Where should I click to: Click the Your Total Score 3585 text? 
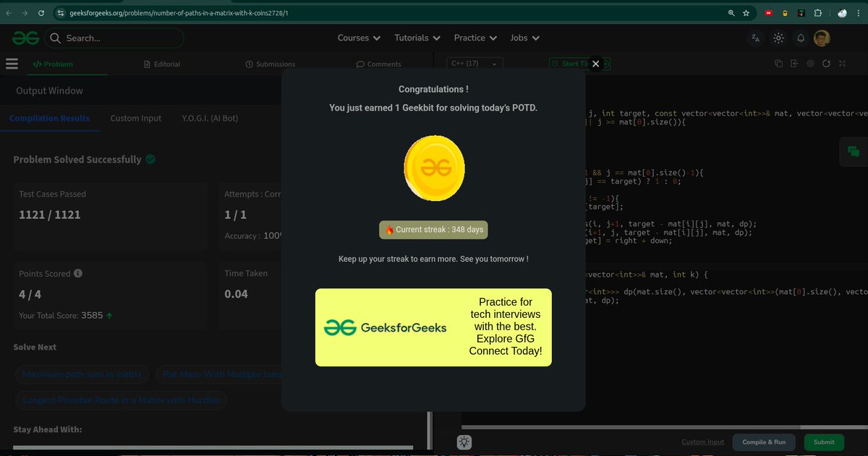point(66,315)
